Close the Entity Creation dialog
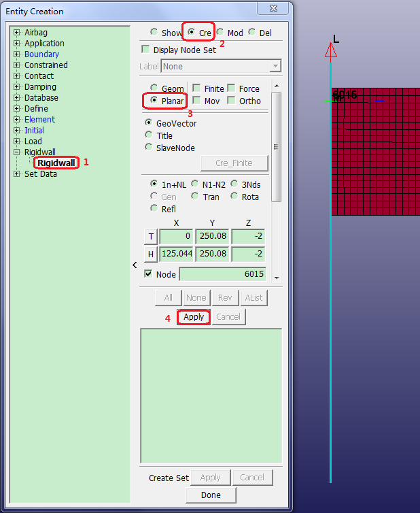Image resolution: width=420 pixels, height=513 pixels. [273, 8]
